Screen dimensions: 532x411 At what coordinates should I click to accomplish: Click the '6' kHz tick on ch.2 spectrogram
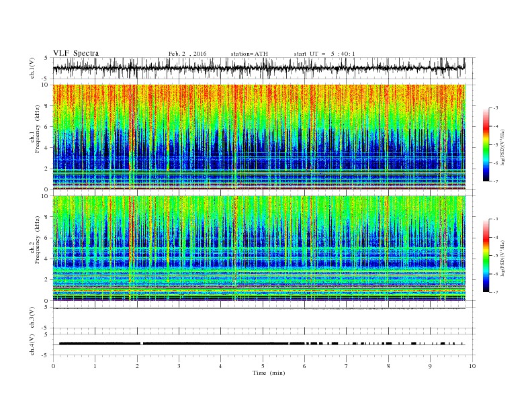pos(46,238)
